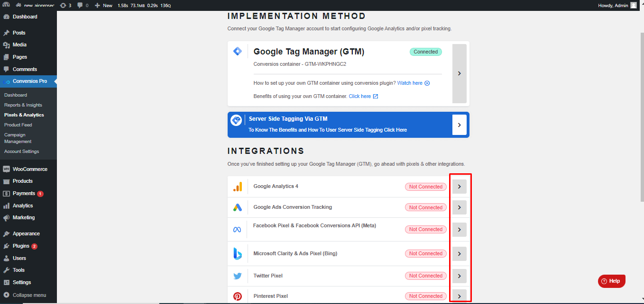Click the Pinterest logo icon
This screenshot has height=304, width=644.
click(238, 296)
